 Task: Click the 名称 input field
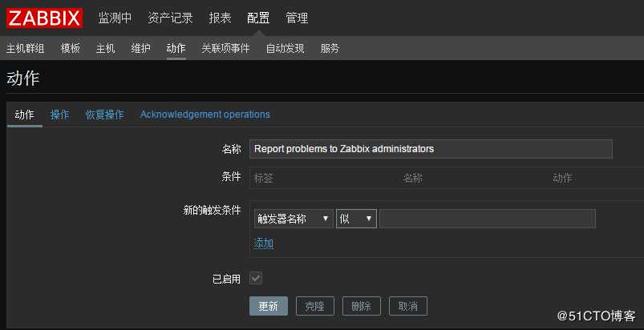431,149
